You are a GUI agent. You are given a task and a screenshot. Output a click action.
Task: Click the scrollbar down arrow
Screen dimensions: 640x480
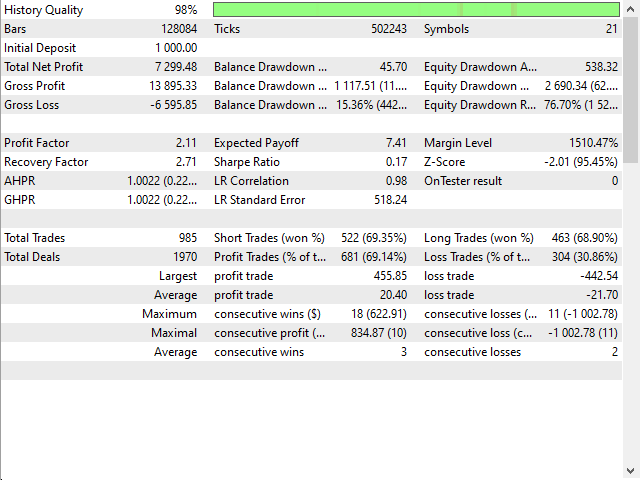tap(631, 471)
